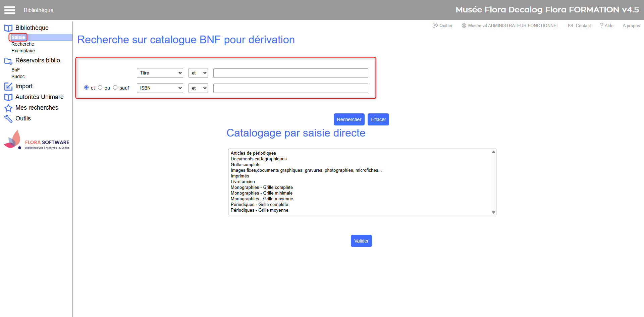Click the Rechercher button
The height and width of the screenshot is (317, 644).
point(349,119)
